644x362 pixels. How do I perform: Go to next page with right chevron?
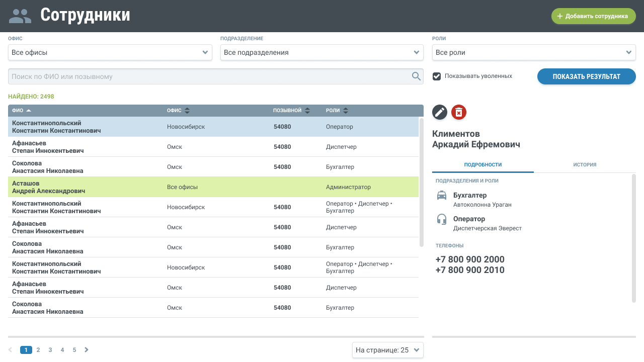click(x=87, y=350)
